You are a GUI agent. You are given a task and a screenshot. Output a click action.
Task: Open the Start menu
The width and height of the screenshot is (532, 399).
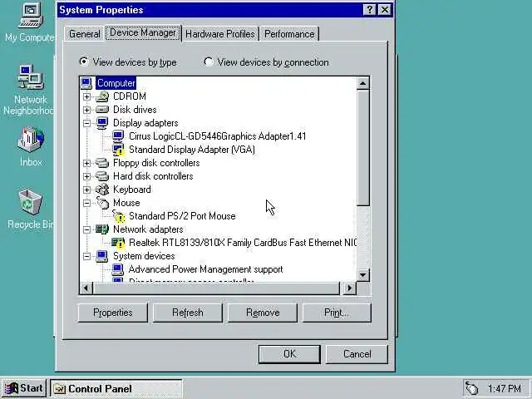(x=24, y=388)
